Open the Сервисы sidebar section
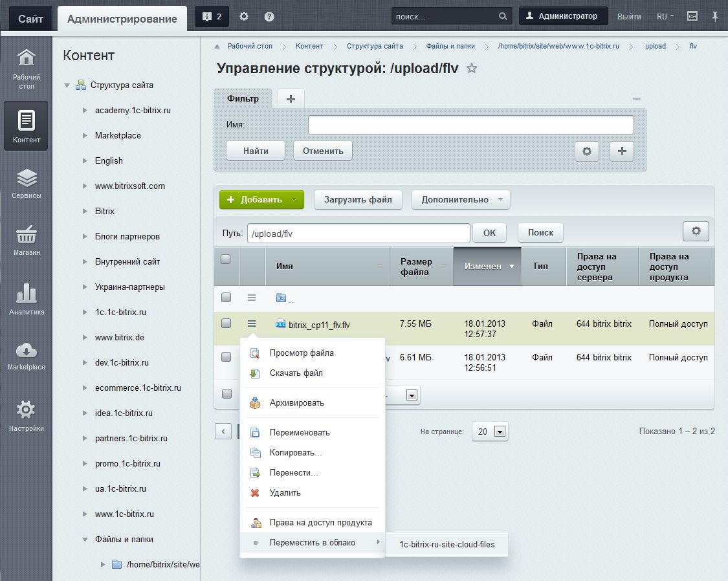The width and height of the screenshot is (728, 581). click(26, 182)
